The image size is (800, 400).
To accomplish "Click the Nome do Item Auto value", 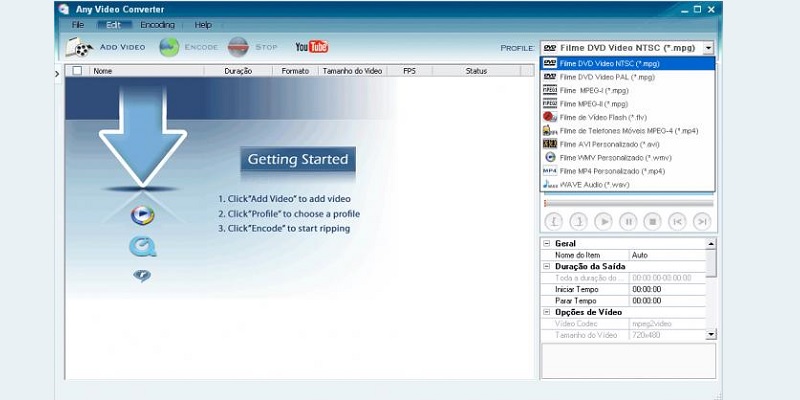I will (668, 255).
